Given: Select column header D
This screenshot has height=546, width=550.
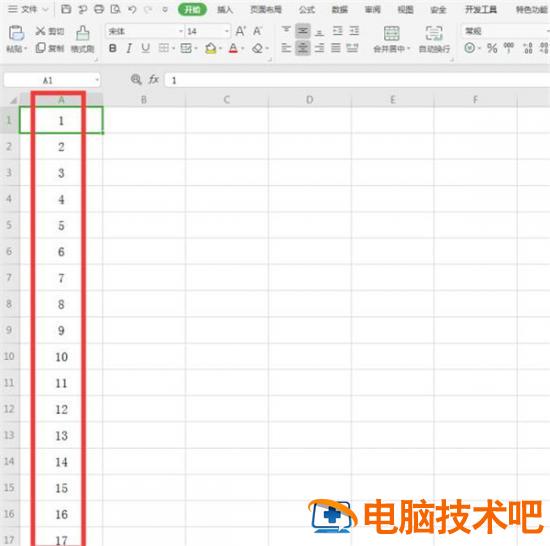Looking at the screenshot, I should [309, 100].
